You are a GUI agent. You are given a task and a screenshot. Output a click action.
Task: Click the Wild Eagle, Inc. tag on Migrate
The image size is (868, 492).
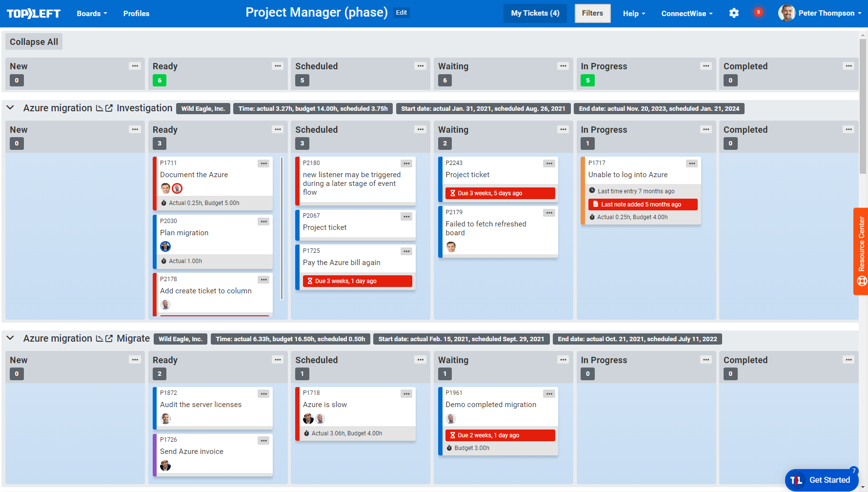[x=181, y=339]
